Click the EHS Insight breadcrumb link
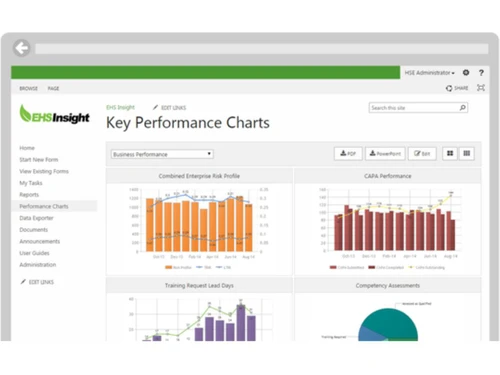Viewport: 500px width, 375px height. [120, 107]
